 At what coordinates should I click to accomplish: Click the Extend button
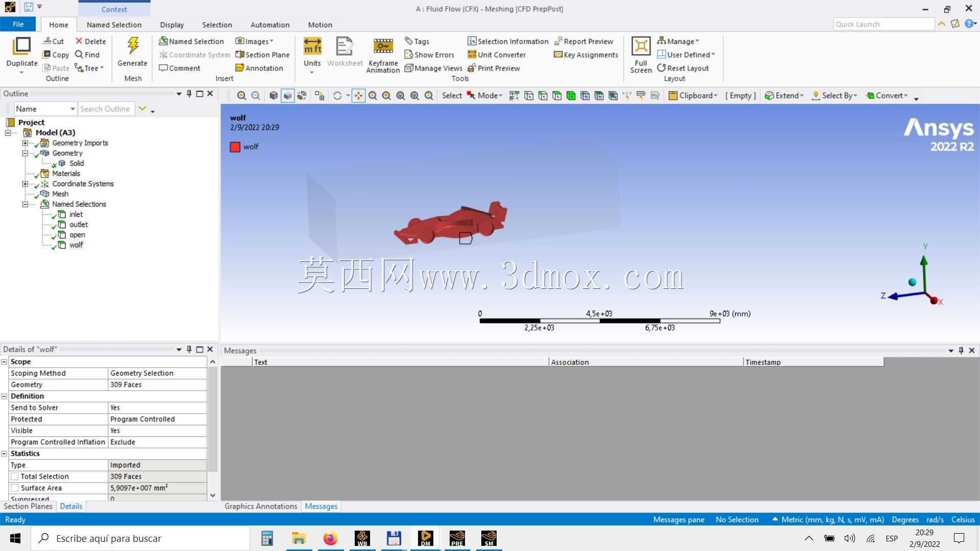[784, 95]
